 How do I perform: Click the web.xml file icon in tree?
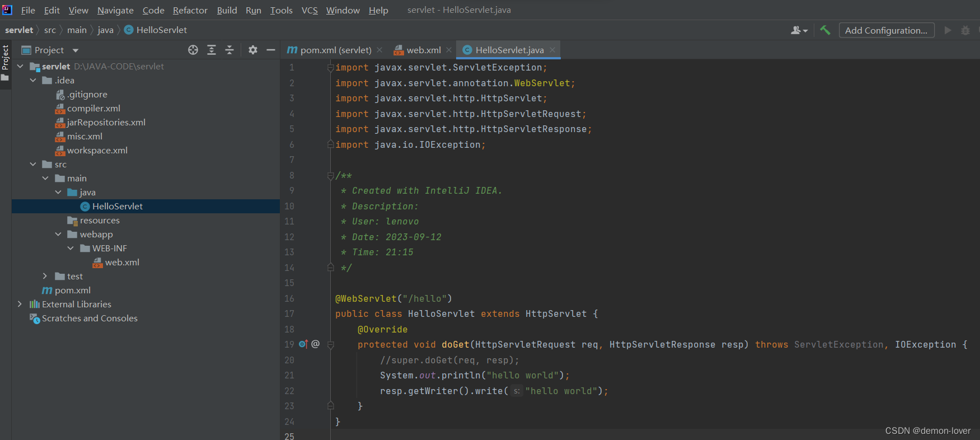98,263
